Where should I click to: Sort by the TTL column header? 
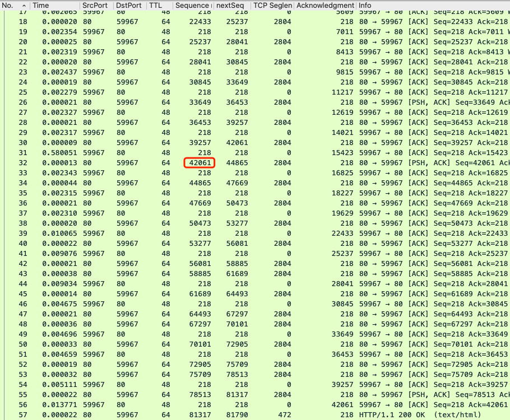(x=158, y=5)
